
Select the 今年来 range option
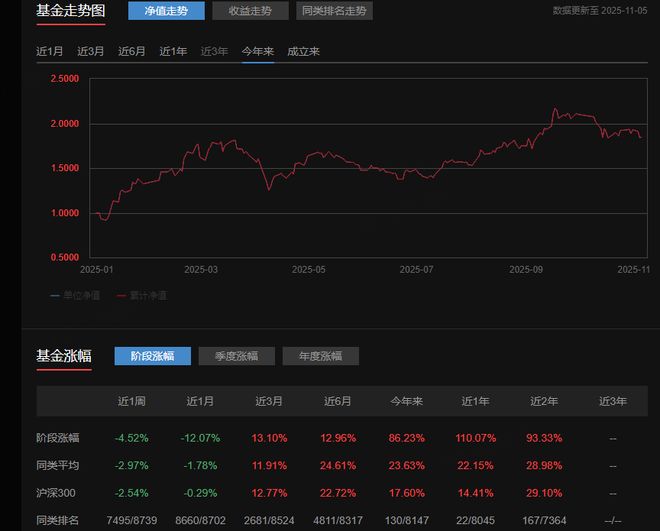click(257, 51)
